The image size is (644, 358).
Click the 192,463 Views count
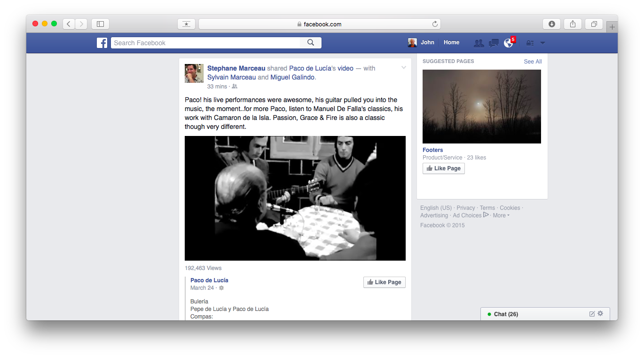coord(203,268)
